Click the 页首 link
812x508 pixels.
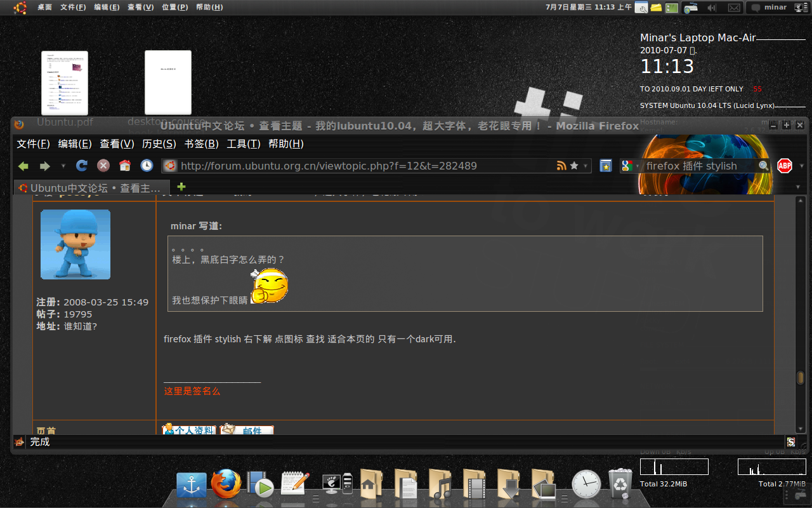[46, 431]
